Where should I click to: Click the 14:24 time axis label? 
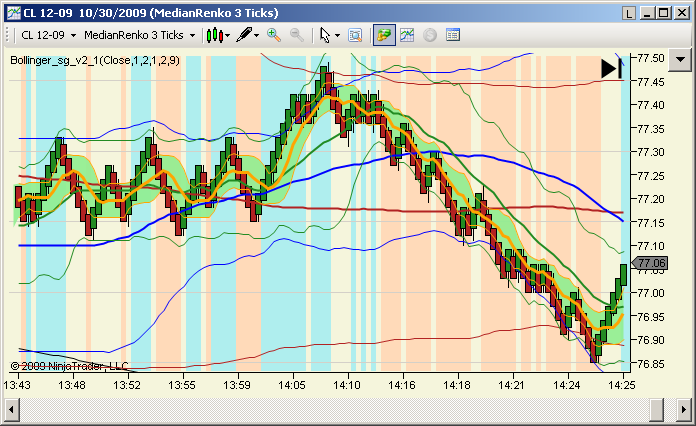[567, 385]
